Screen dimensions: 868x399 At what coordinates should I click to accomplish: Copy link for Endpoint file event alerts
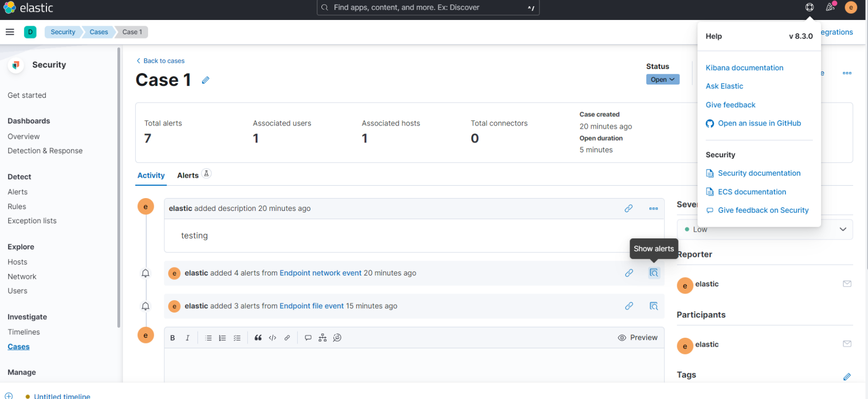tap(629, 306)
